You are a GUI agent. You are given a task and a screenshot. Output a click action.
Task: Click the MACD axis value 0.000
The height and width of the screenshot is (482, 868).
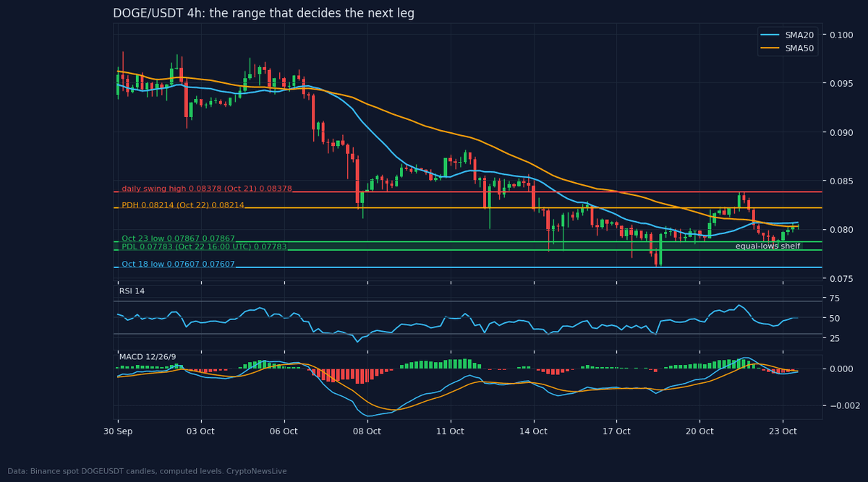coord(842,369)
